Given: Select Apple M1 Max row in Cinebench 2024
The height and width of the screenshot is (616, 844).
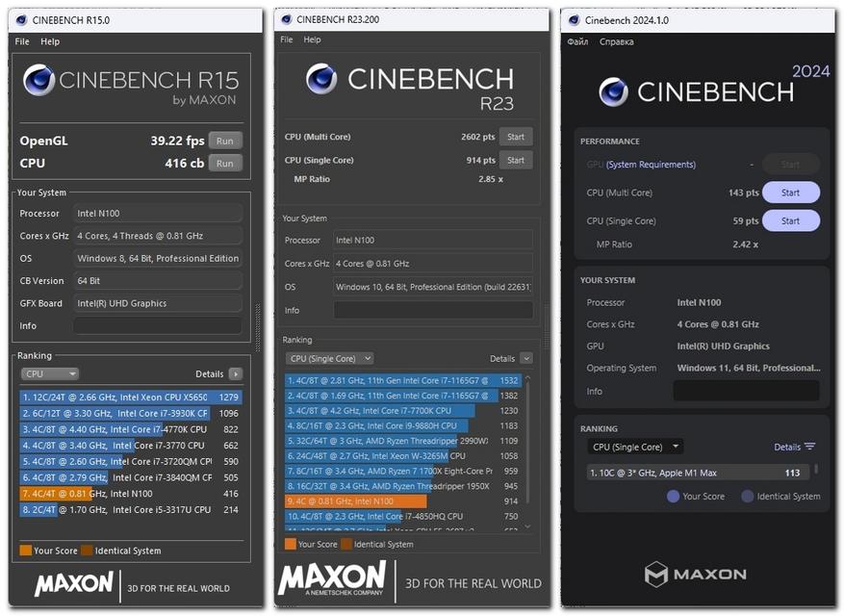Looking at the screenshot, I should coord(698,473).
